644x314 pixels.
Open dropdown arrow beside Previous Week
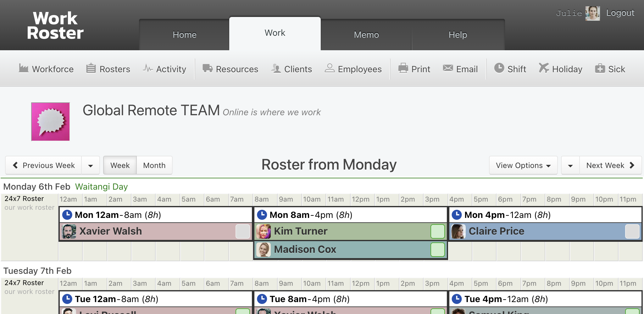point(91,165)
